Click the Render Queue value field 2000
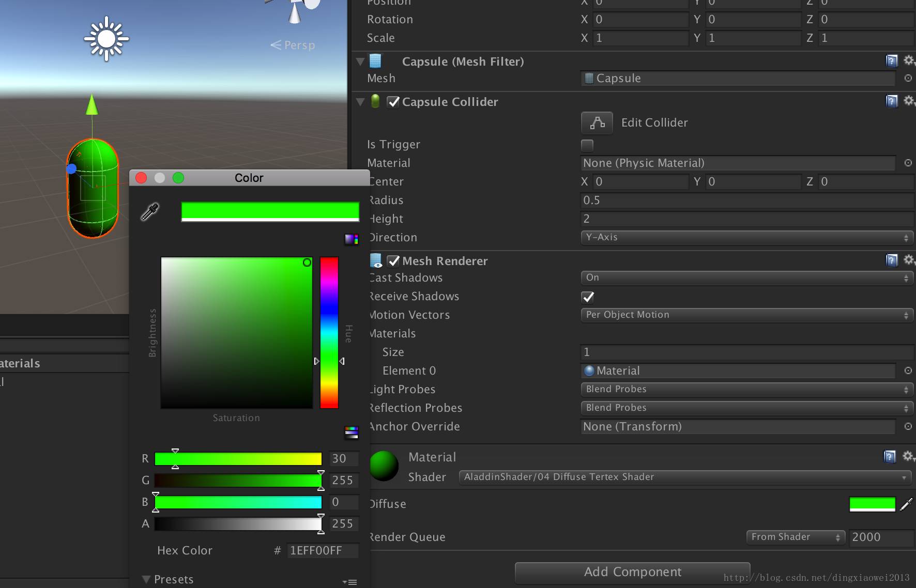Screen dimensions: 916x588 881,537
